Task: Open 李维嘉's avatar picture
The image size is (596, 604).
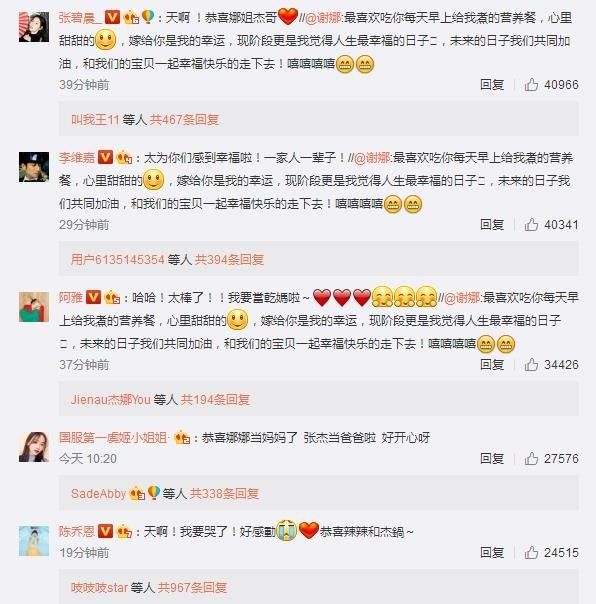Action: coord(34,167)
